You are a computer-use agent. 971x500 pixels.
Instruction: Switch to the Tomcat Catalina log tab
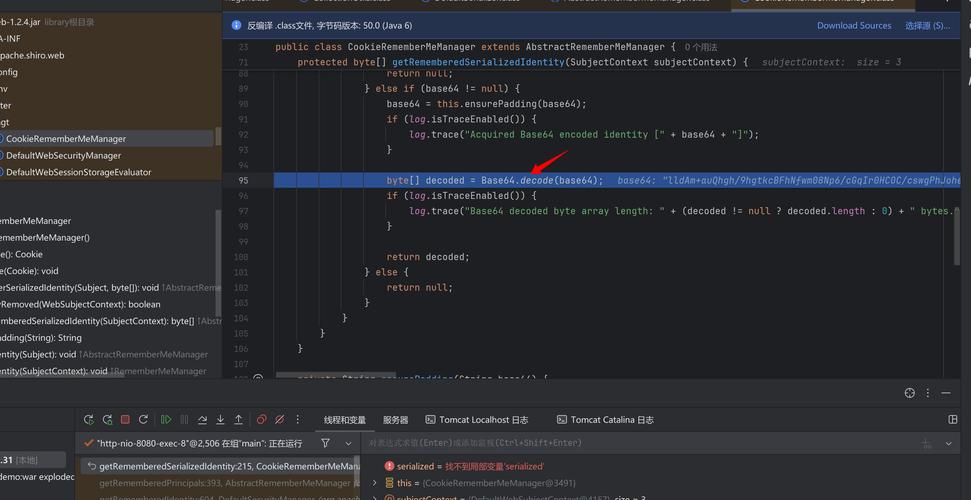605,420
